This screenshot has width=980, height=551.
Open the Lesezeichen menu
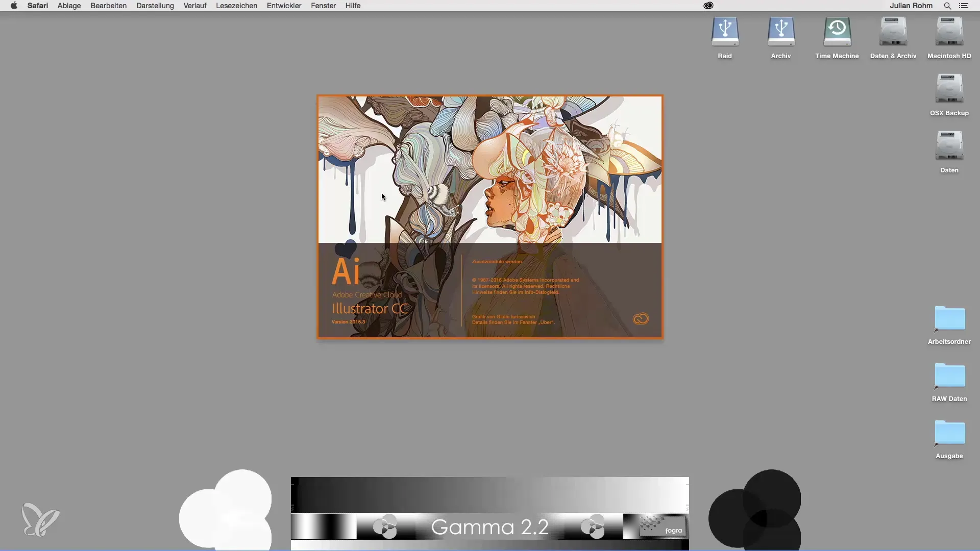click(x=236, y=6)
